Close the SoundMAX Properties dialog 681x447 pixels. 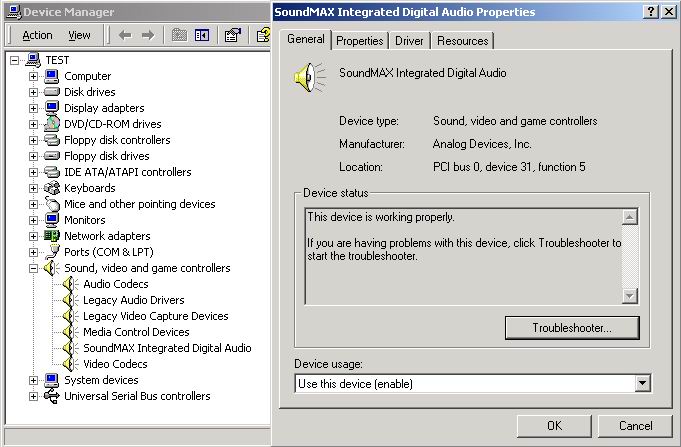[669, 12]
